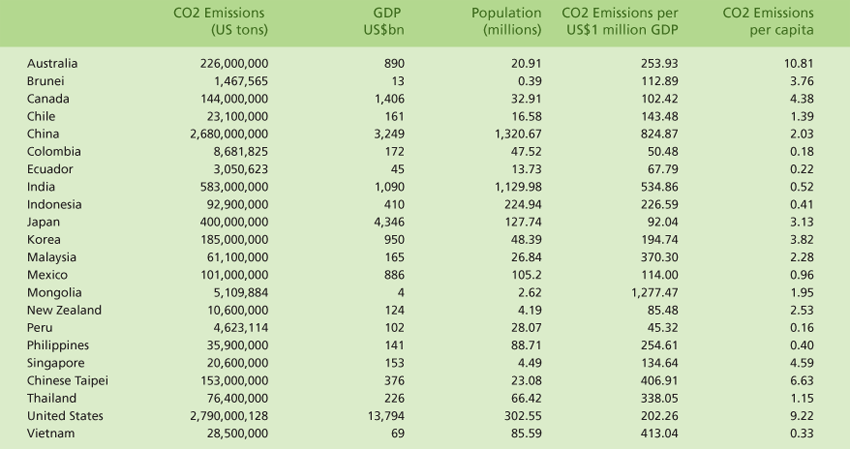Click the GDP US$bn column header
This screenshot has height=449, width=850.
pyautogui.click(x=384, y=21)
